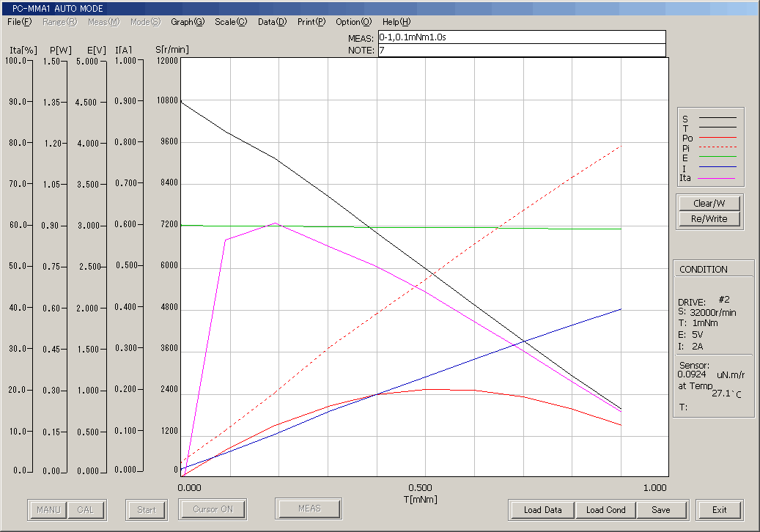Click the green E line legend sample

[x=717, y=157]
